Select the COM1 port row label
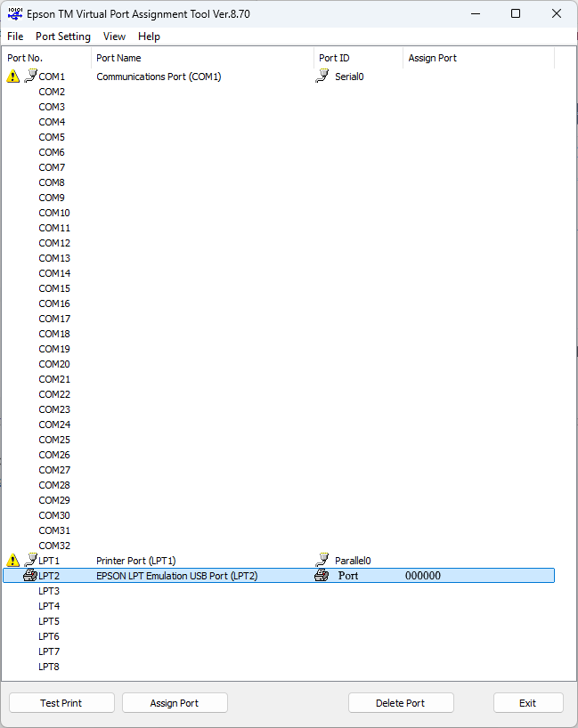The width and height of the screenshot is (578, 728). point(52,77)
